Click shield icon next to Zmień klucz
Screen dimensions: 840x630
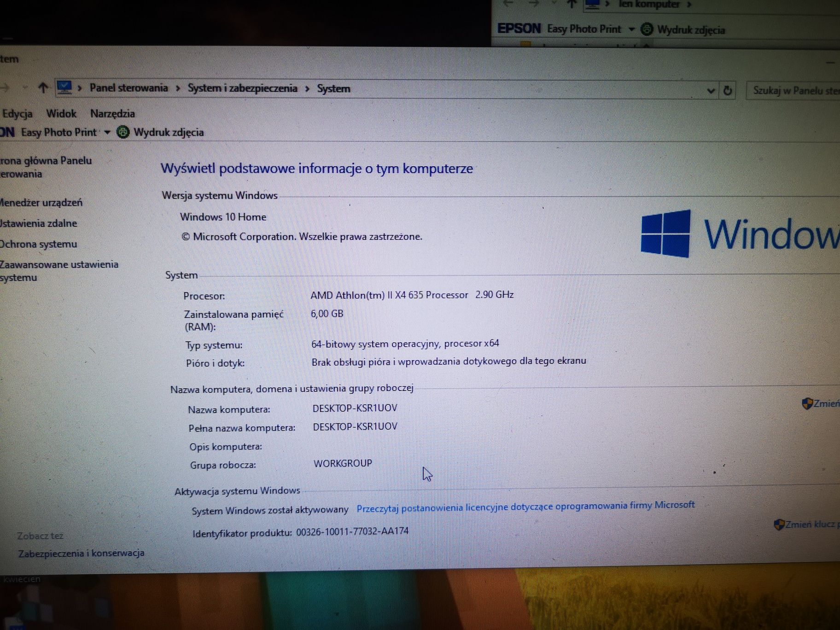pyautogui.click(x=779, y=525)
